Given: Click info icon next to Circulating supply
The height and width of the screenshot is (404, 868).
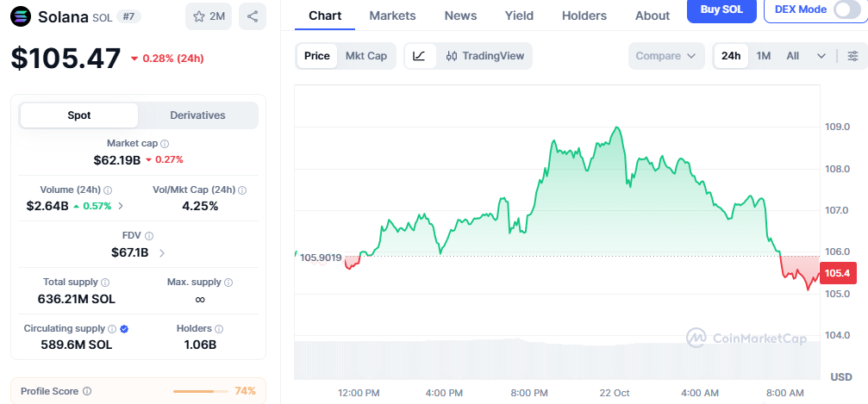Looking at the screenshot, I should (x=112, y=329).
